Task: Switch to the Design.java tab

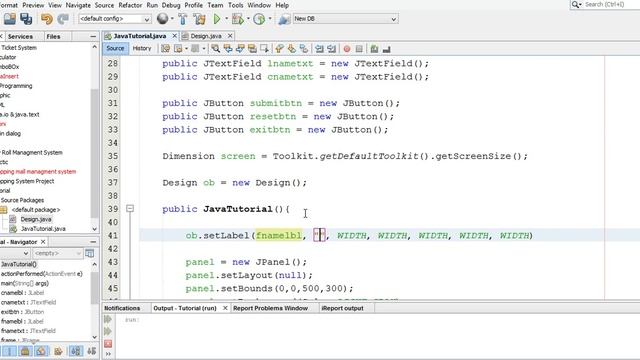Action: (206, 36)
